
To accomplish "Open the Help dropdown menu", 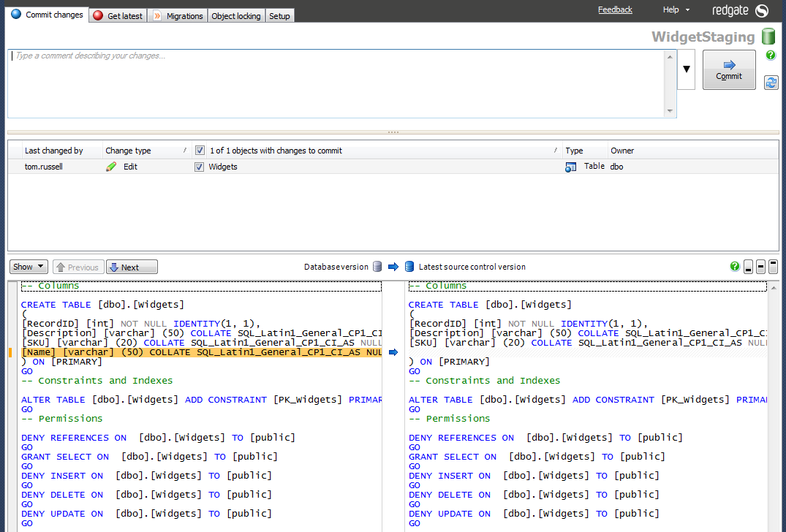I will pyautogui.click(x=676, y=9).
